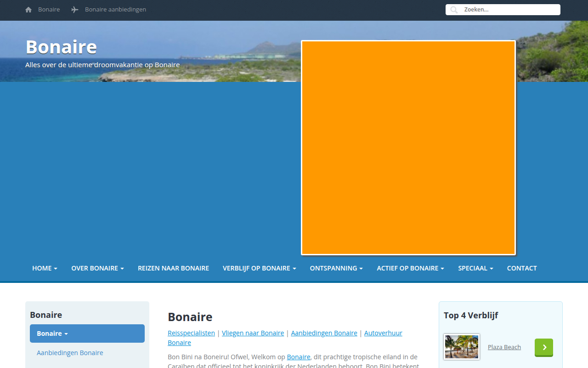This screenshot has height=368, width=588.
Task: Expand the ACTIEF OP BONAIRE dropdown
Action: 410,268
